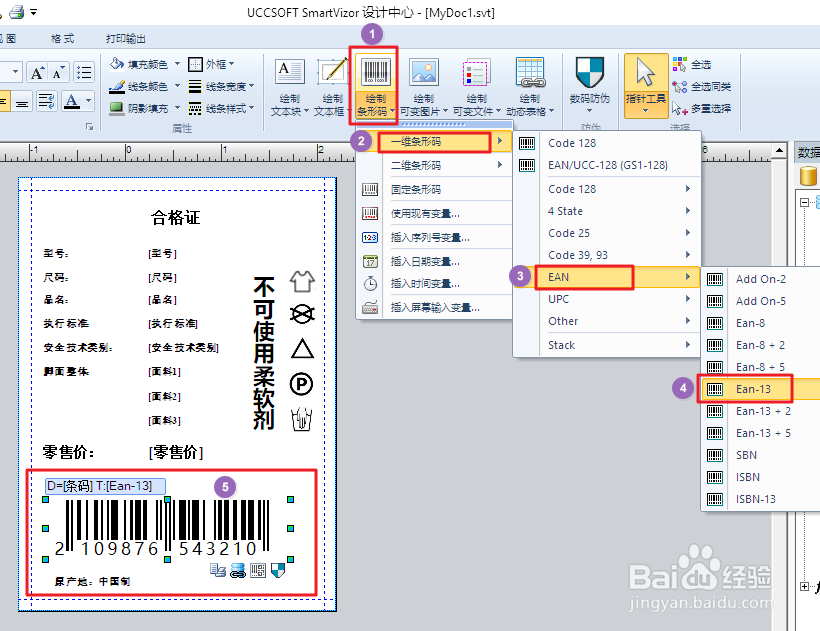
Task: Expand the bottom tree node in right panel
Action: (x=805, y=586)
